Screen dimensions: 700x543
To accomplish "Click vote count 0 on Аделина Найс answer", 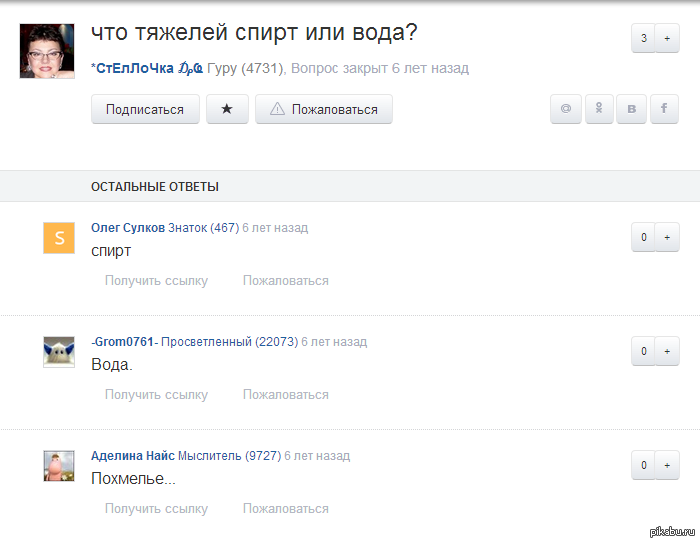I will (643, 465).
